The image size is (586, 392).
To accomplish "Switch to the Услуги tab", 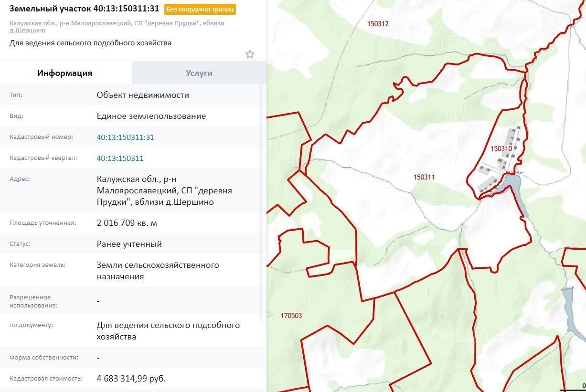I will coord(199,73).
